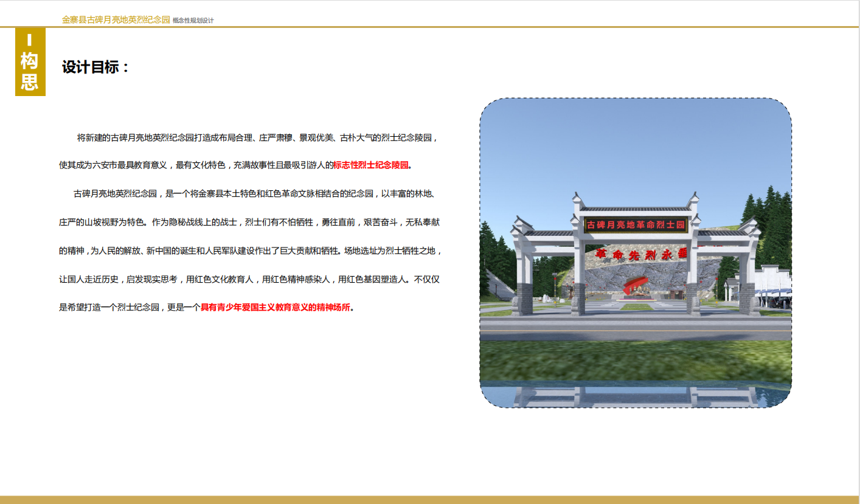Select the header title 金寨县古碑月亮地英烈纪念园
This screenshot has height=504, width=860.
(x=116, y=20)
